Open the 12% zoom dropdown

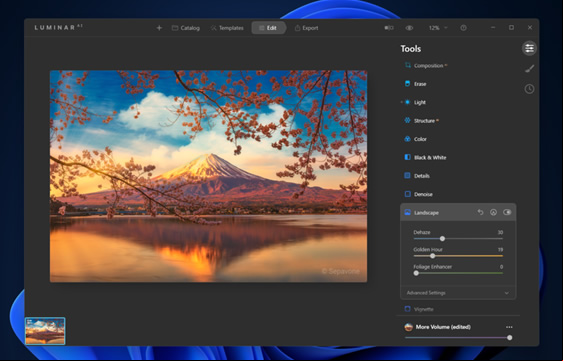(438, 28)
